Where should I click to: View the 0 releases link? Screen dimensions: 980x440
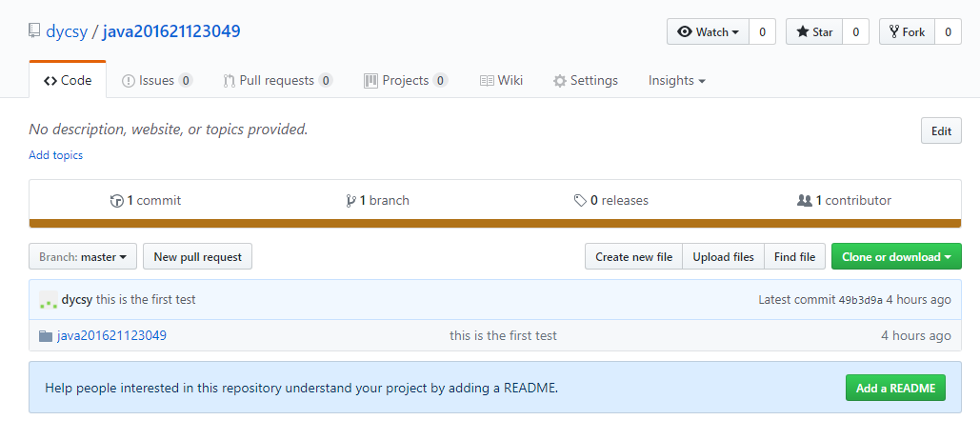click(611, 201)
